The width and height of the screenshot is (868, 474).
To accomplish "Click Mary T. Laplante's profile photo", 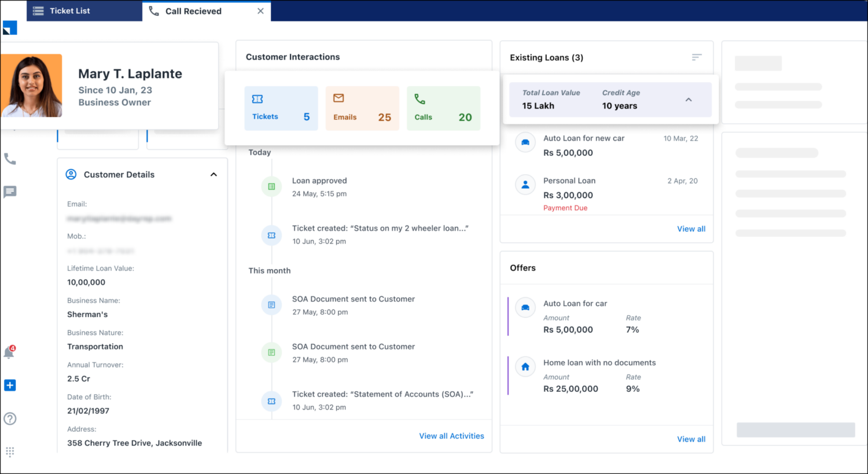I will (31, 84).
